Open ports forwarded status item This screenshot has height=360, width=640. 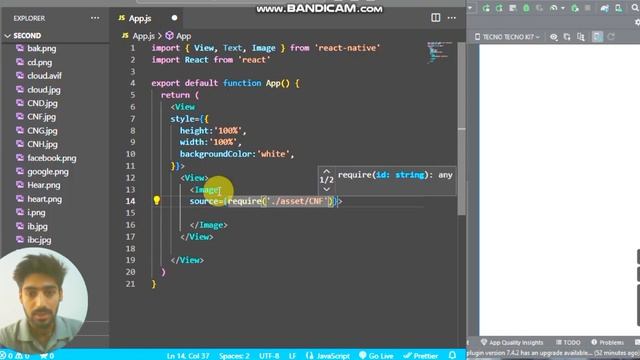pos(47,356)
